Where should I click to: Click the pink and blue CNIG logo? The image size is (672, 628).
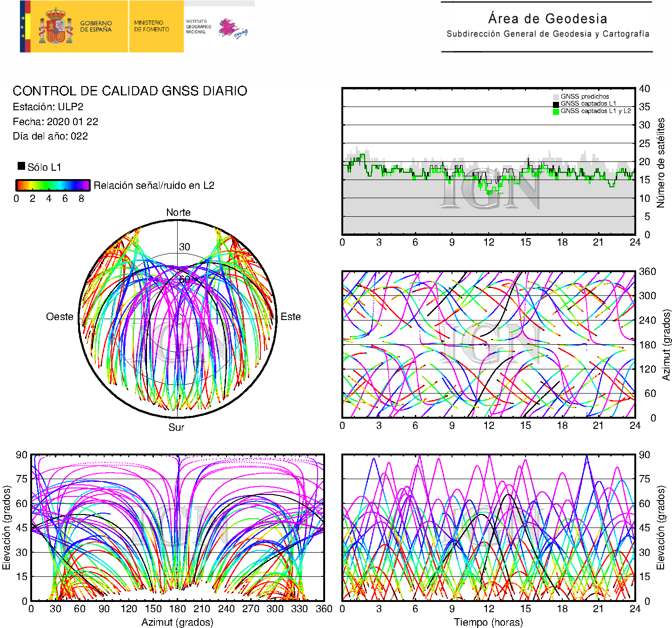click(x=233, y=29)
